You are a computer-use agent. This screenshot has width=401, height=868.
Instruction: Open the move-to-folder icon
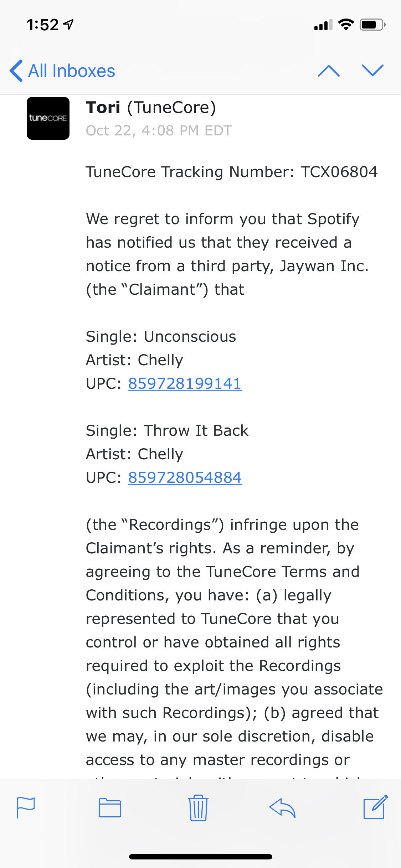(110, 807)
